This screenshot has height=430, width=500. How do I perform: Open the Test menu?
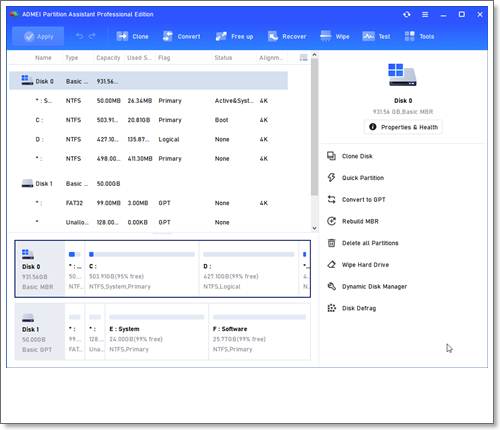click(x=376, y=36)
